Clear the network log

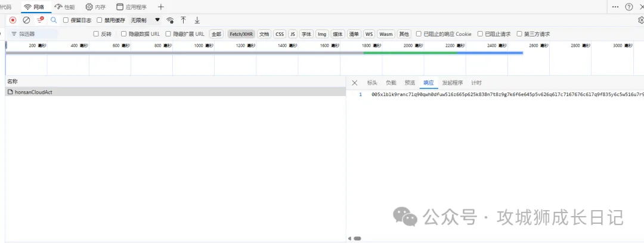[26, 20]
